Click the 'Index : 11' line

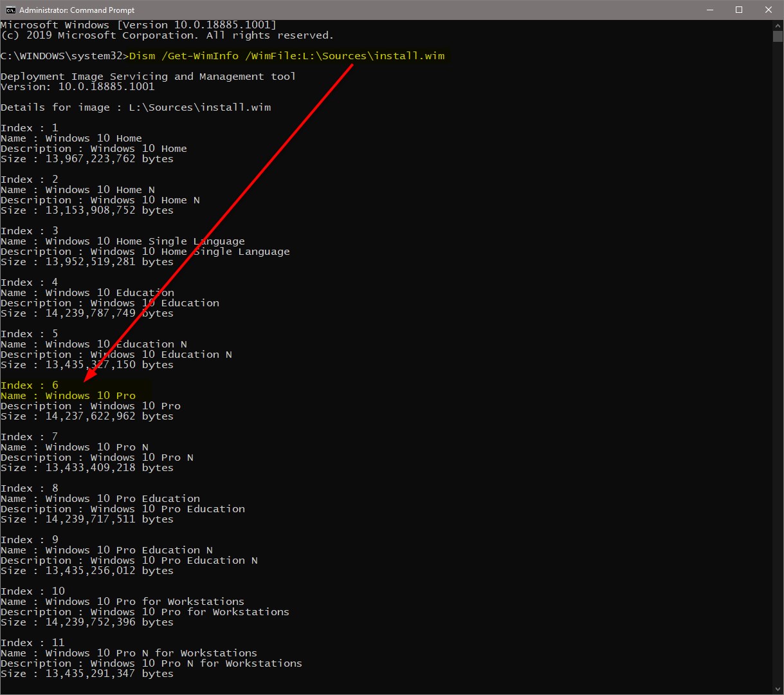(x=33, y=643)
